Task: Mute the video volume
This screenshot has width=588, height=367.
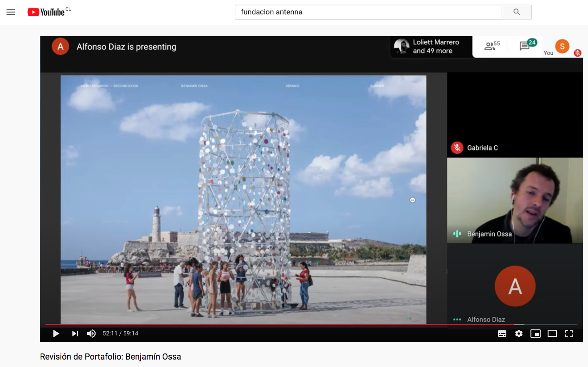Action: pyautogui.click(x=91, y=334)
